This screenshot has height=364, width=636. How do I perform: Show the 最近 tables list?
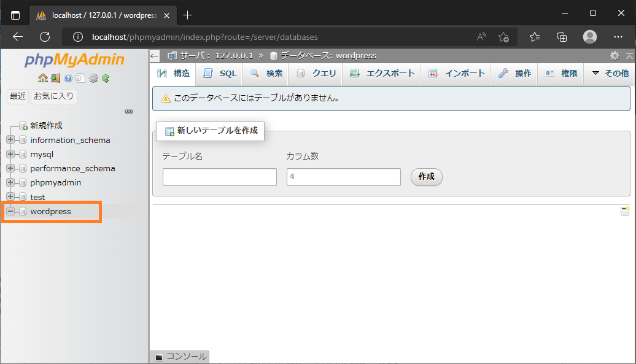click(18, 96)
